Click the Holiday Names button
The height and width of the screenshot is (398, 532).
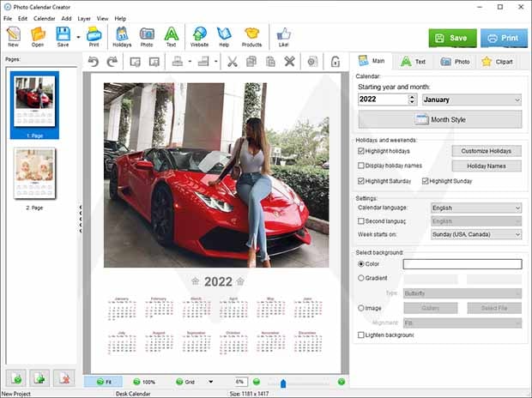pos(487,166)
